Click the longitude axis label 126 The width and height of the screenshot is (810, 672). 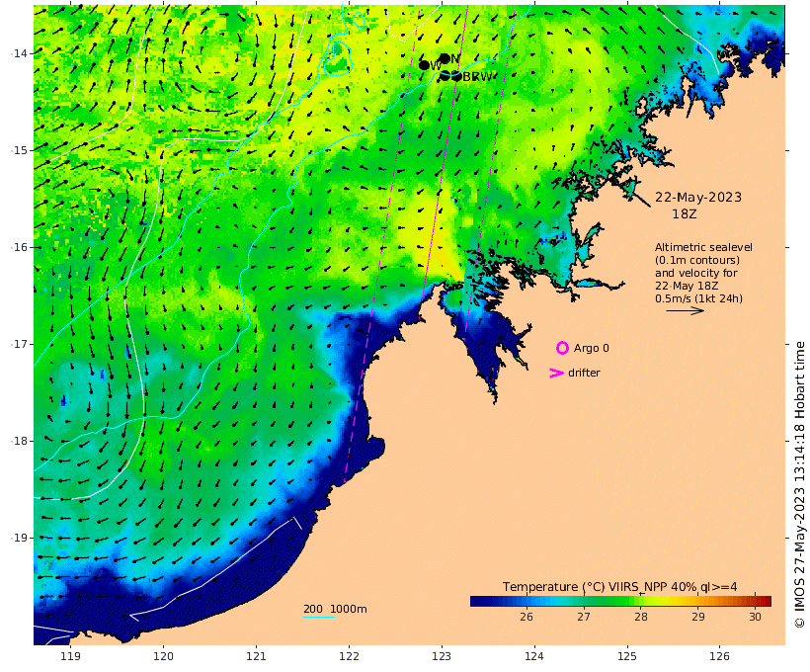(719, 656)
